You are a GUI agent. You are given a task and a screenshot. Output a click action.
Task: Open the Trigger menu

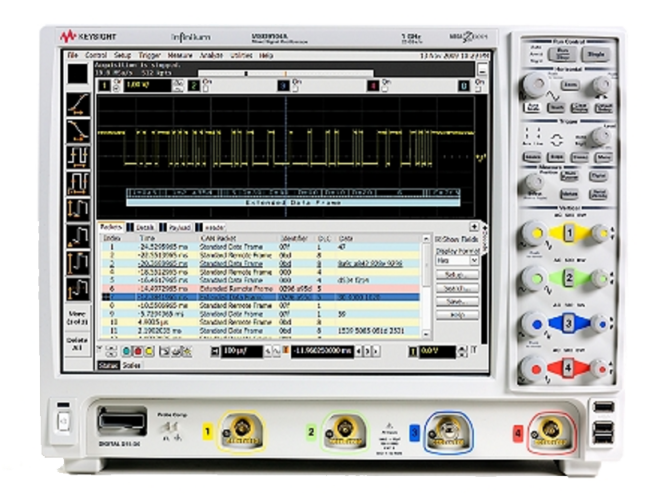[x=150, y=55]
